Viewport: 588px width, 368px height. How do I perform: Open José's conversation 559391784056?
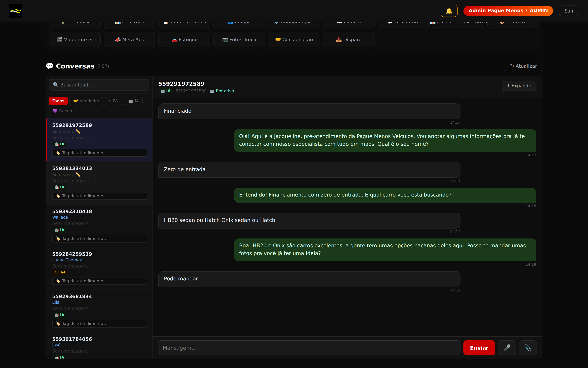click(x=99, y=345)
